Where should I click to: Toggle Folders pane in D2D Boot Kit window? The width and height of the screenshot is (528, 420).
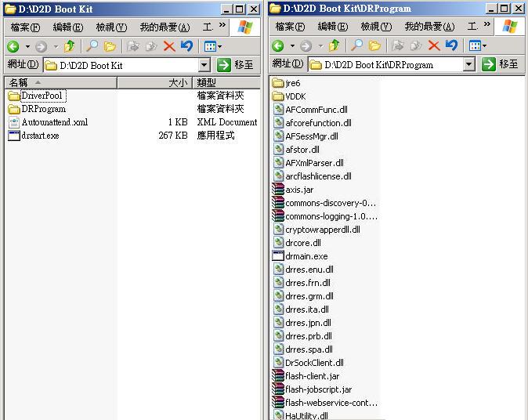110,46
